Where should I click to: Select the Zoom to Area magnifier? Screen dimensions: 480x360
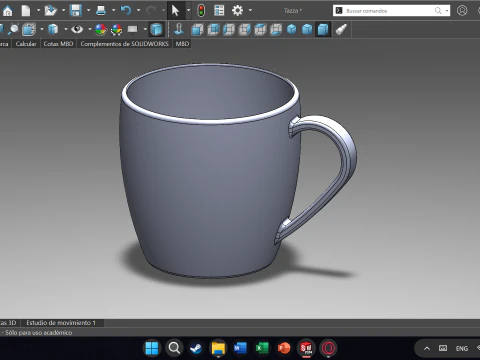coord(13,29)
